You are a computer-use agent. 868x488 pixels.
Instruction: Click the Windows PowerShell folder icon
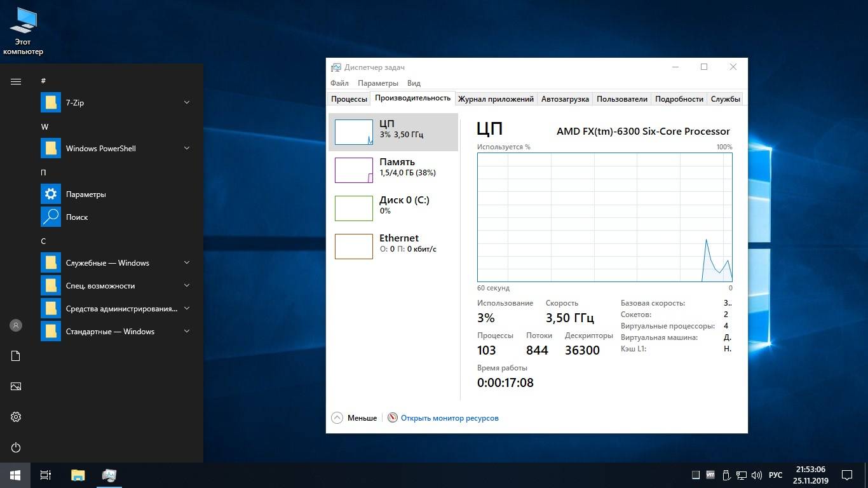pos(51,148)
